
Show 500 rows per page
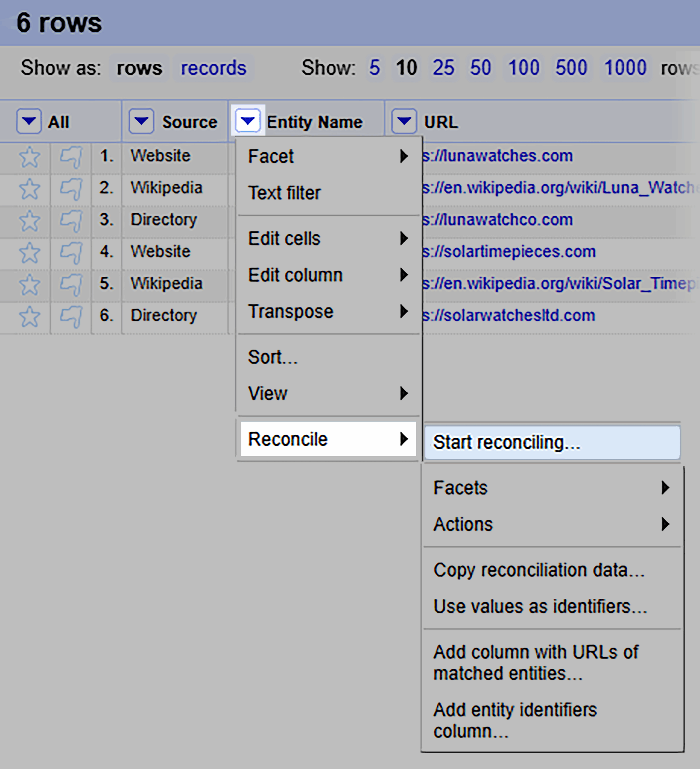tap(571, 68)
